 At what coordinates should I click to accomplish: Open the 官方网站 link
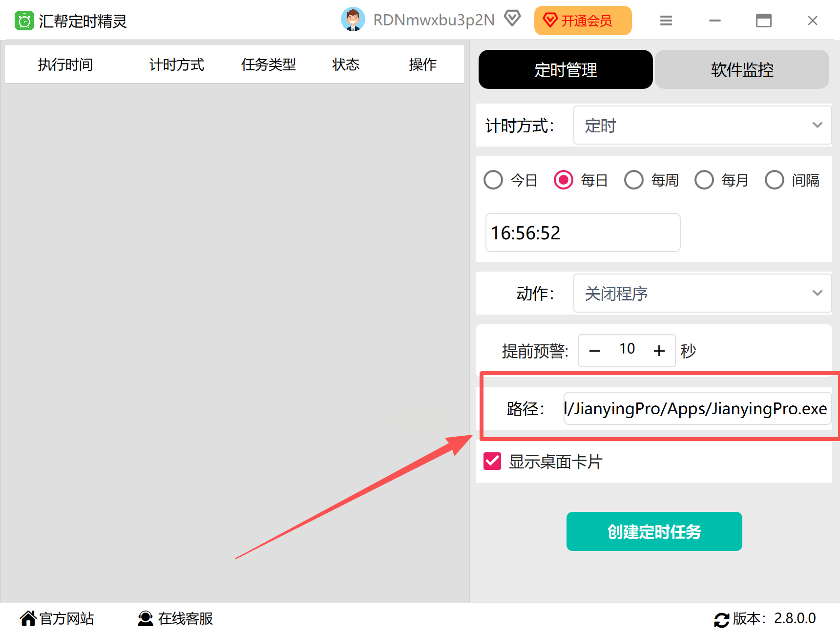click(x=66, y=618)
